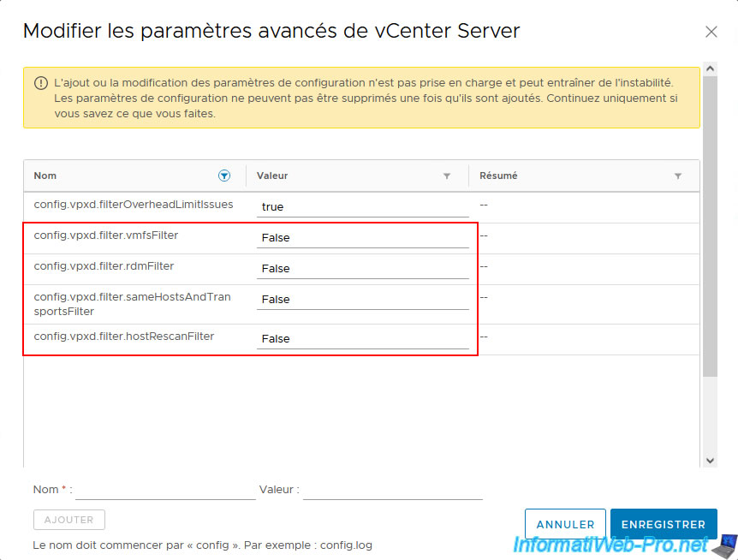Sort by the Nom column header

point(45,176)
